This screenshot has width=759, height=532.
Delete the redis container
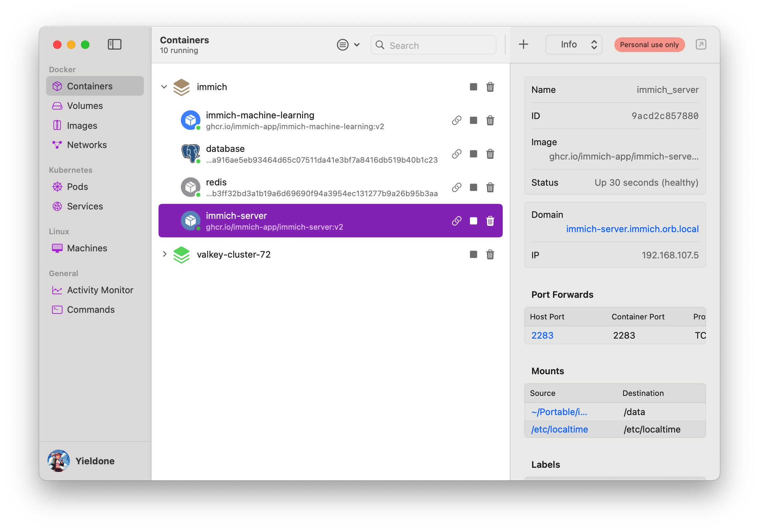click(x=490, y=187)
